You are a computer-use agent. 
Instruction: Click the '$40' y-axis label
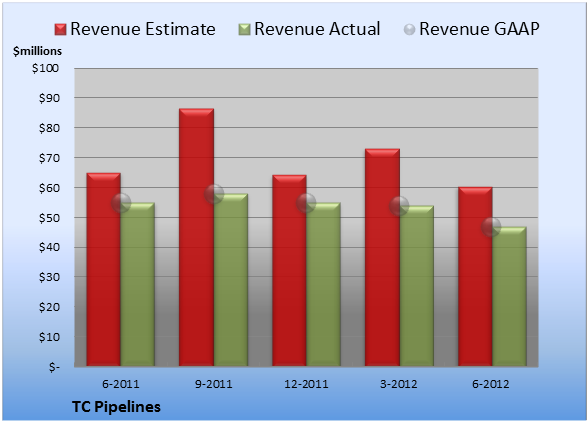49,248
